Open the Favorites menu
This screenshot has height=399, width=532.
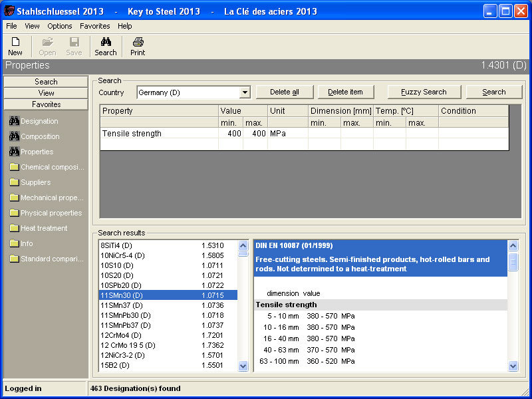[x=95, y=26]
